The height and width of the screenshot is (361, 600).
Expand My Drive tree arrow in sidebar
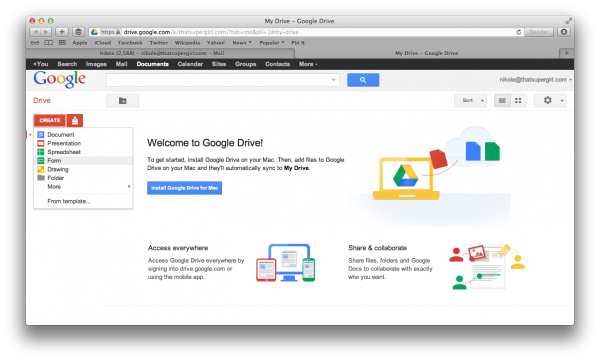[x=30, y=135]
